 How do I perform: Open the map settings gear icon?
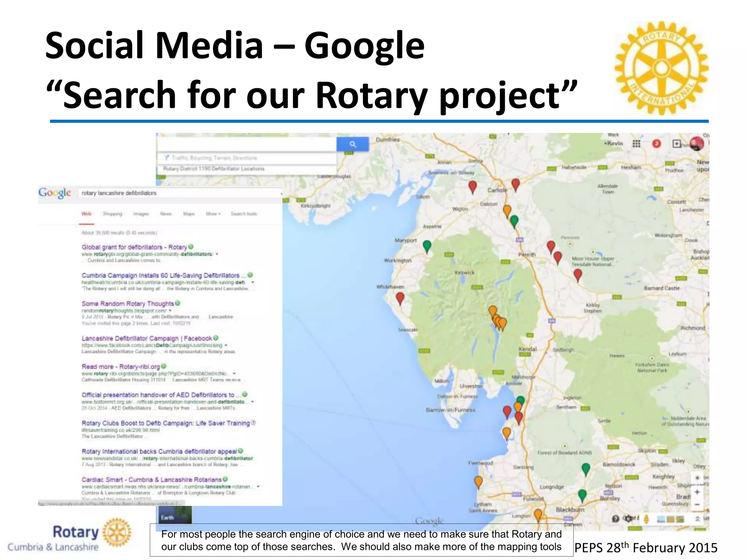[628, 518]
